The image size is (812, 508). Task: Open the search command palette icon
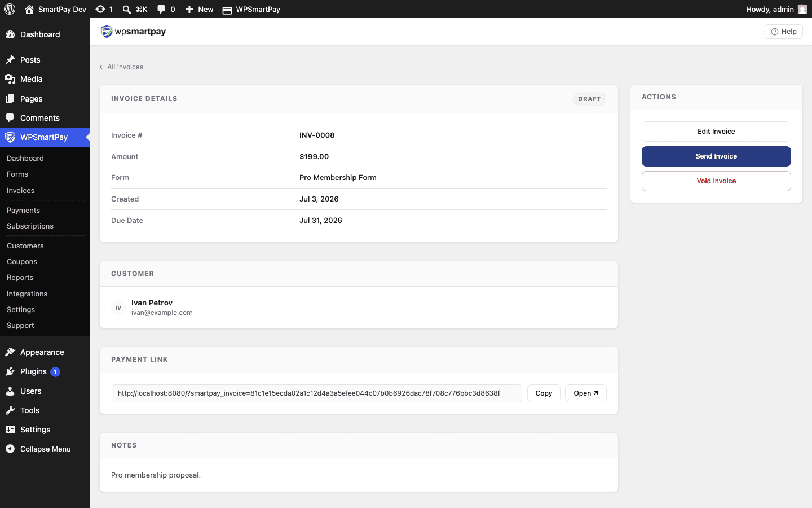(x=127, y=9)
